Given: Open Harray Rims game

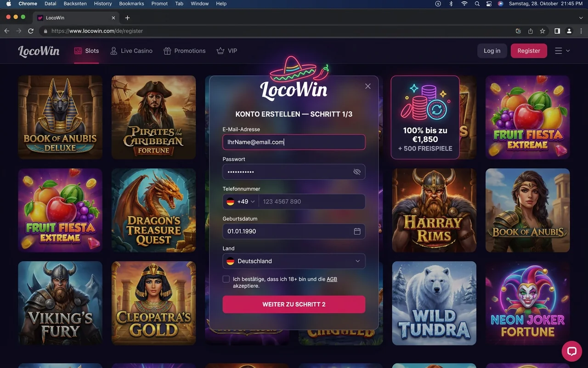Looking at the screenshot, I should pyautogui.click(x=434, y=210).
